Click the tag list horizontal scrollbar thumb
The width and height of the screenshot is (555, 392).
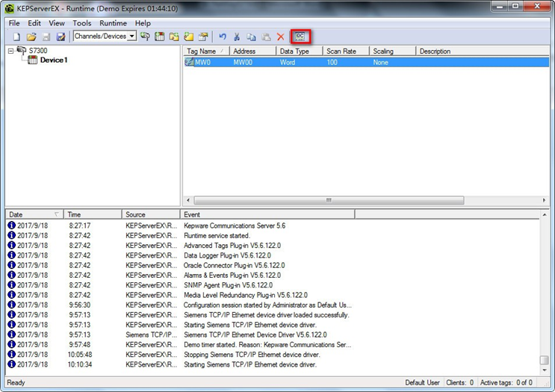click(329, 200)
